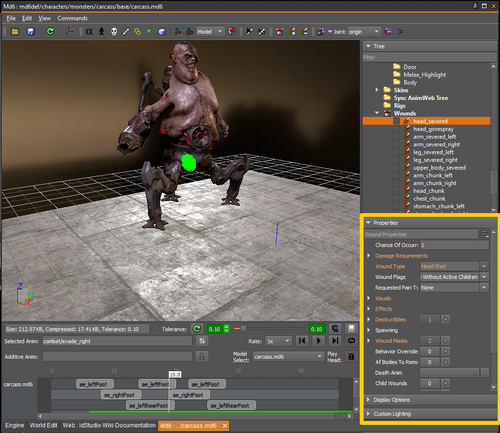The height and width of the screenshot is (433, 500).
Task: Click the Filter field in Tree panel
Action: [x=430, y=57]
